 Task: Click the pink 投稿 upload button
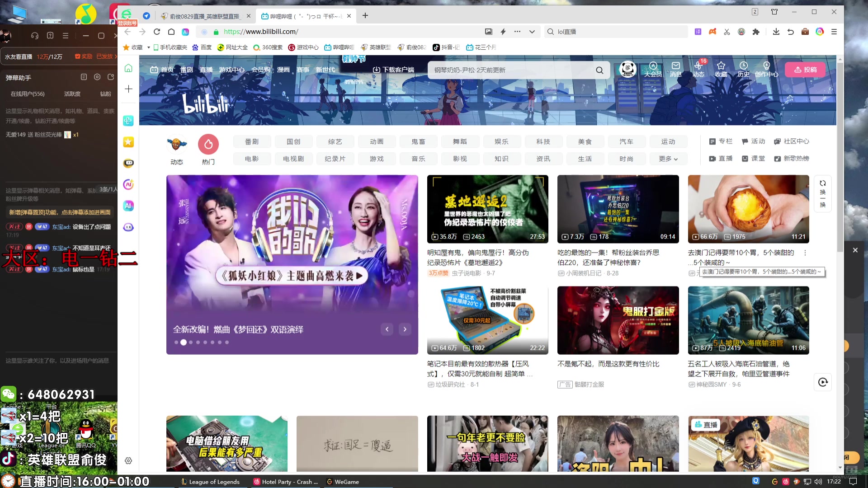point(805,70)
